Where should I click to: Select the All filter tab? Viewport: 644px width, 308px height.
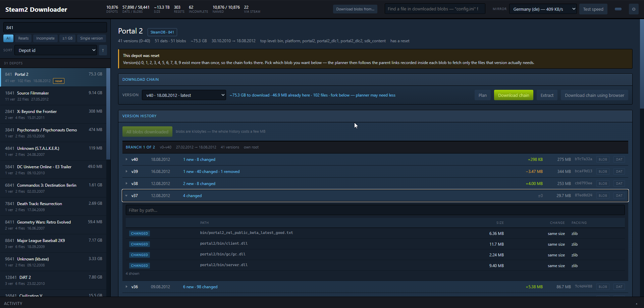[8, 38]
